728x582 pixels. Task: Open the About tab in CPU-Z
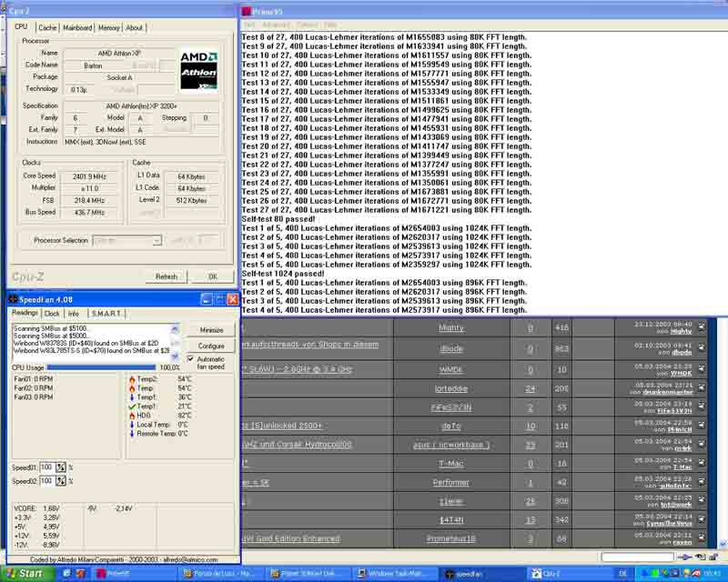[x=135, y=28]
